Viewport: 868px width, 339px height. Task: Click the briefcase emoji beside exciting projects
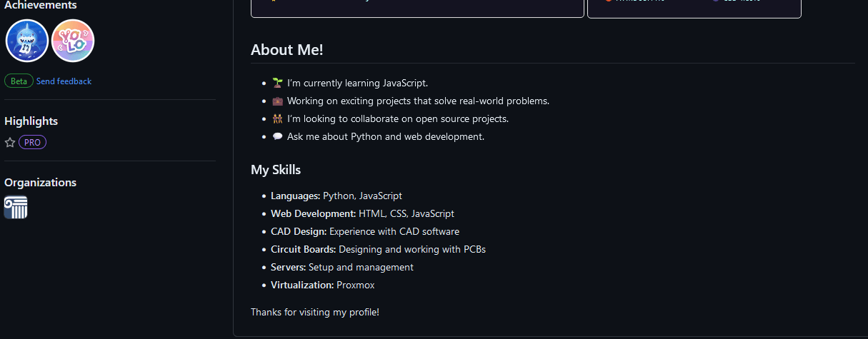click(x=277, y=101)
